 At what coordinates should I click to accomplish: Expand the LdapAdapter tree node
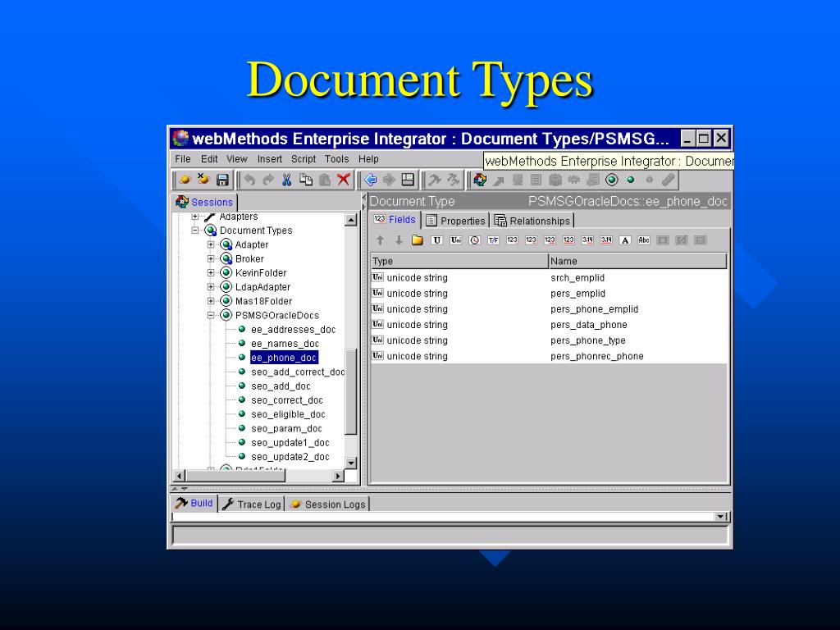pos(211,287)
